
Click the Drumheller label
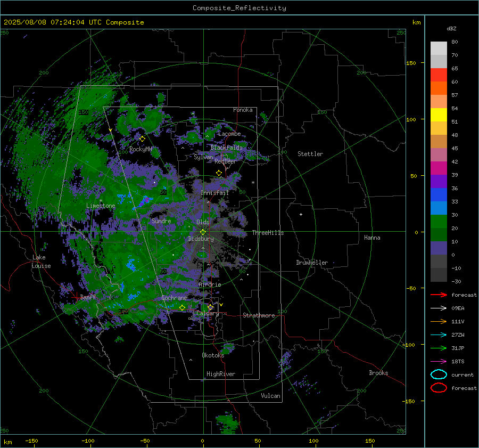312,263
